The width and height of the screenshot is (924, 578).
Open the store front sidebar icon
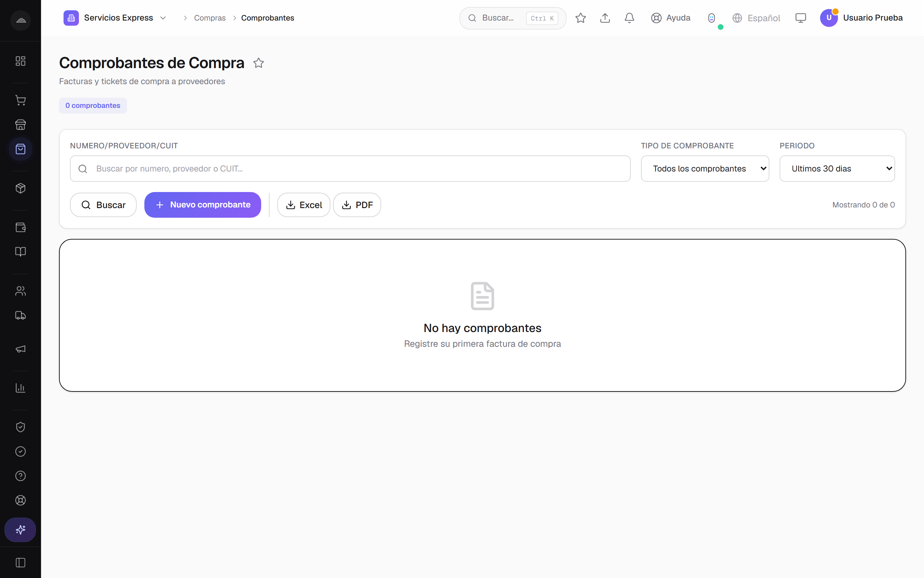coord(20,125)
